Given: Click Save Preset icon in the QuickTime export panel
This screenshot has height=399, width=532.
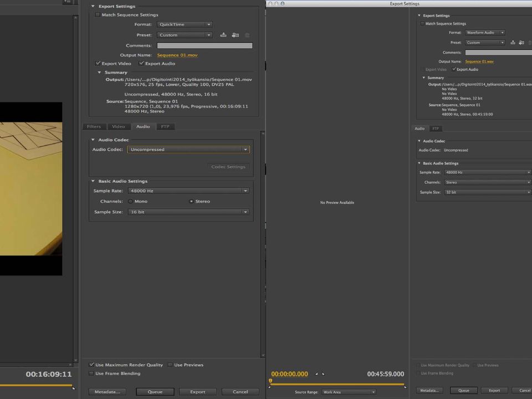Looking at the screenshot, I should [223, 34].
